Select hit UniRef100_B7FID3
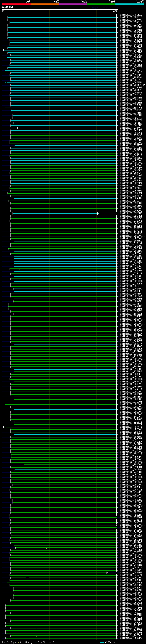 pyautogui.click(x=131, y=50)
